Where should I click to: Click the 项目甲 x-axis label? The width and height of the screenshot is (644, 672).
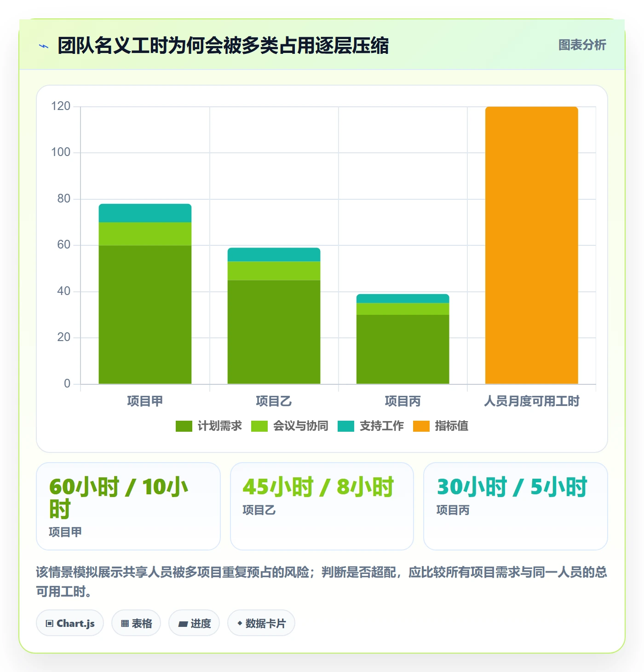(145, 401)
